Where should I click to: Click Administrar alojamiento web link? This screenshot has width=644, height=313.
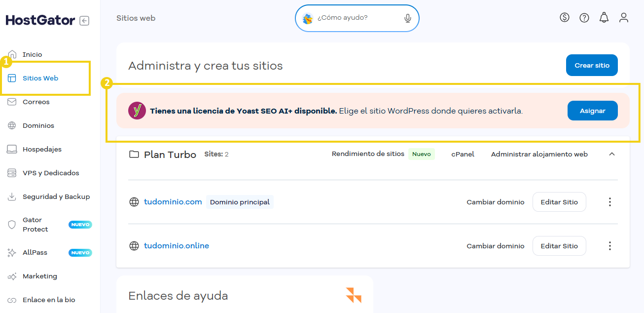(x=539, y=154)
